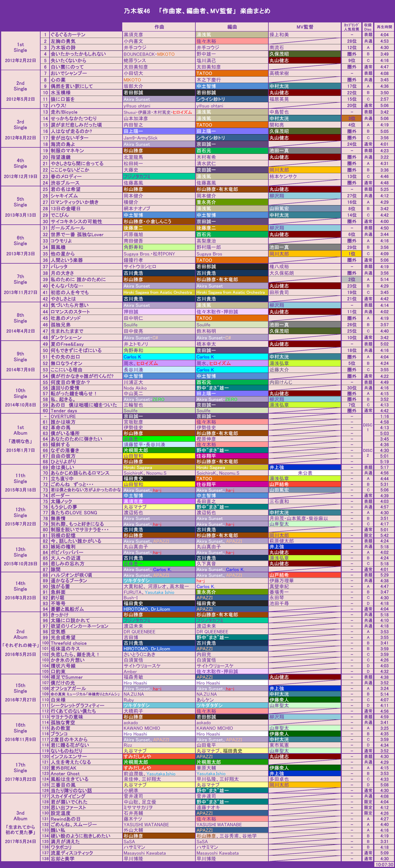Select song title 何度目の青空か？
This screenshot has width=395, height=868.
[x=70, y=383]
